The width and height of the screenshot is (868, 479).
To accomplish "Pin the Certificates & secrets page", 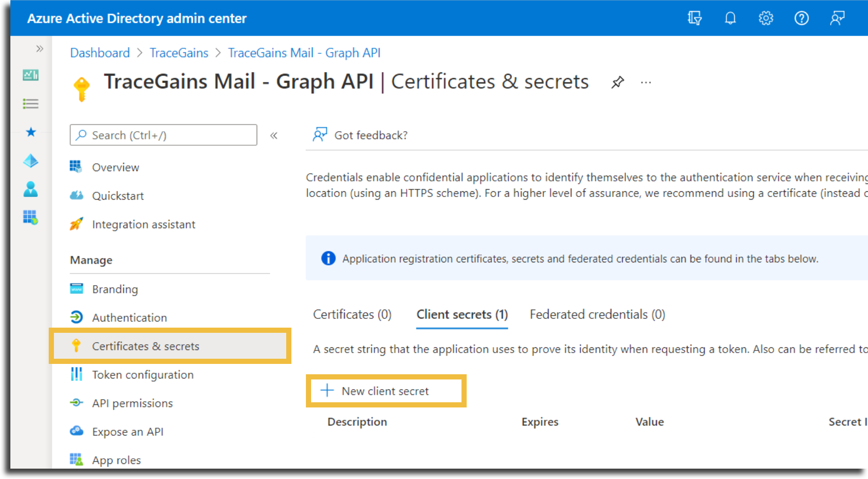I will (x=618, y=82).
